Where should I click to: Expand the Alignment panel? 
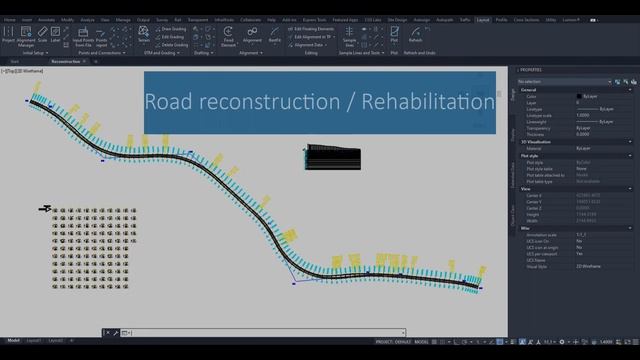point(251,53)
